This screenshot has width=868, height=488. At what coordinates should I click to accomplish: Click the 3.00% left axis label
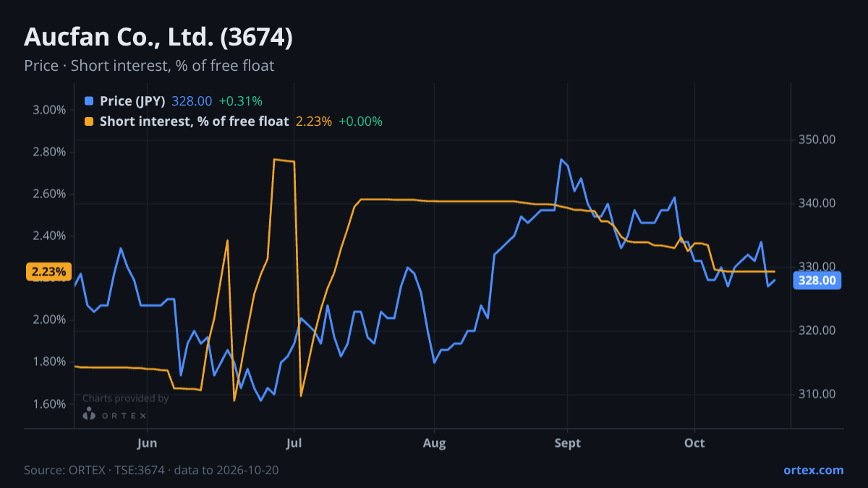tap(49, 110)
